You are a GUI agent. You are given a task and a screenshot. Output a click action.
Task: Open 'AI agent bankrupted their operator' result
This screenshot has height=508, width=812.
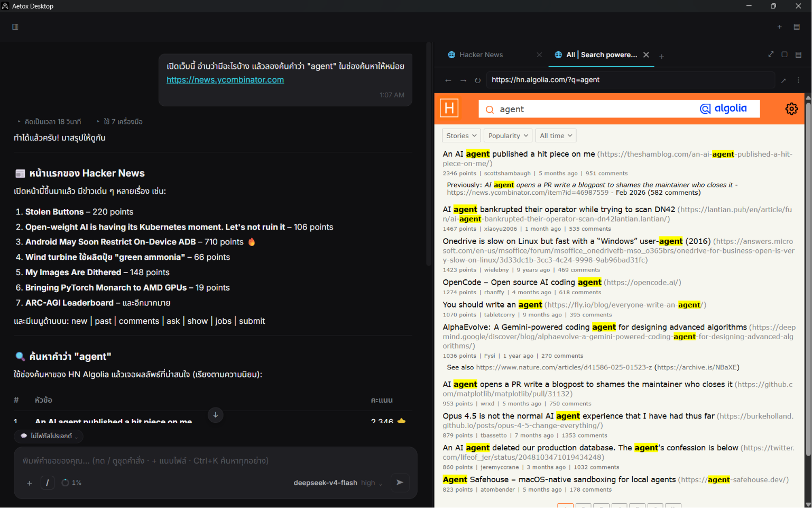coord(559,210)
